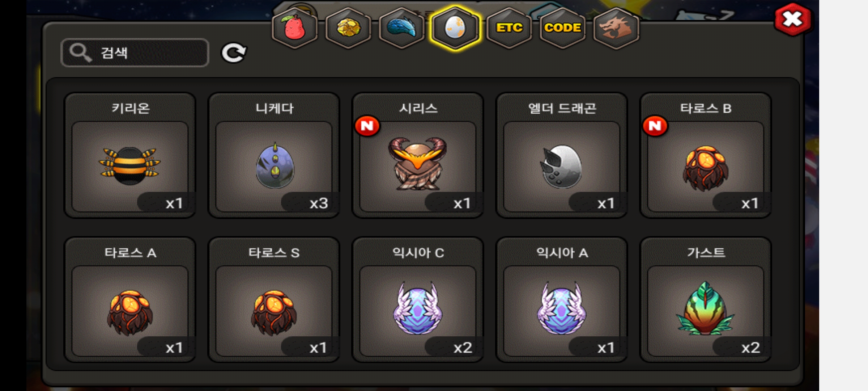The image size is (868, 391).
Task: Pick the 익시아 A winged egg
Action: click(562, 300)
